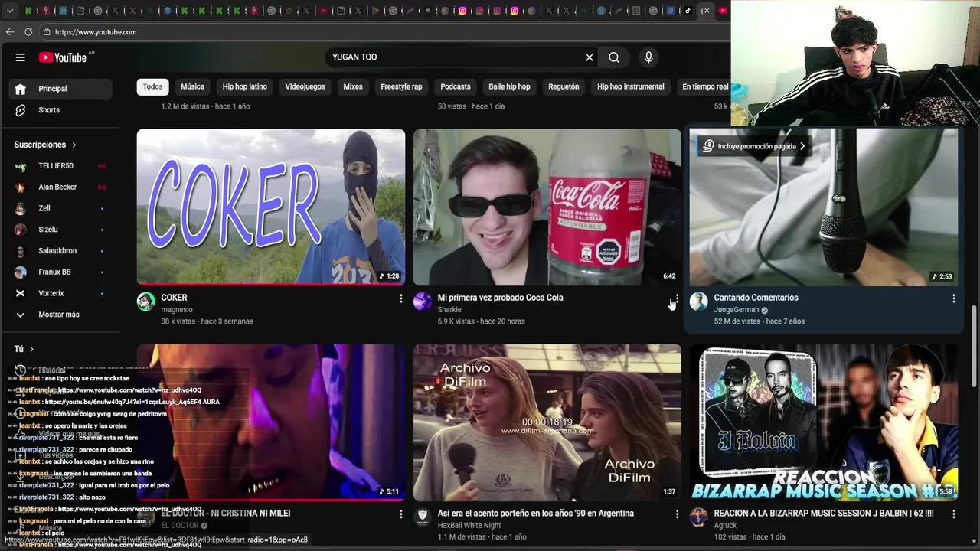
Task: Open the Sharkie channel avatar
Action: [x=423, y=302]
